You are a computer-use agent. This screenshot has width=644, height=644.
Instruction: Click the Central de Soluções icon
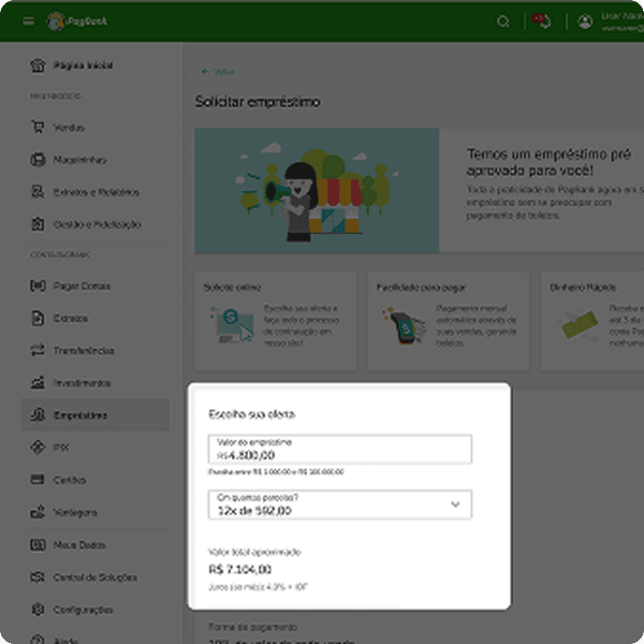37,577
